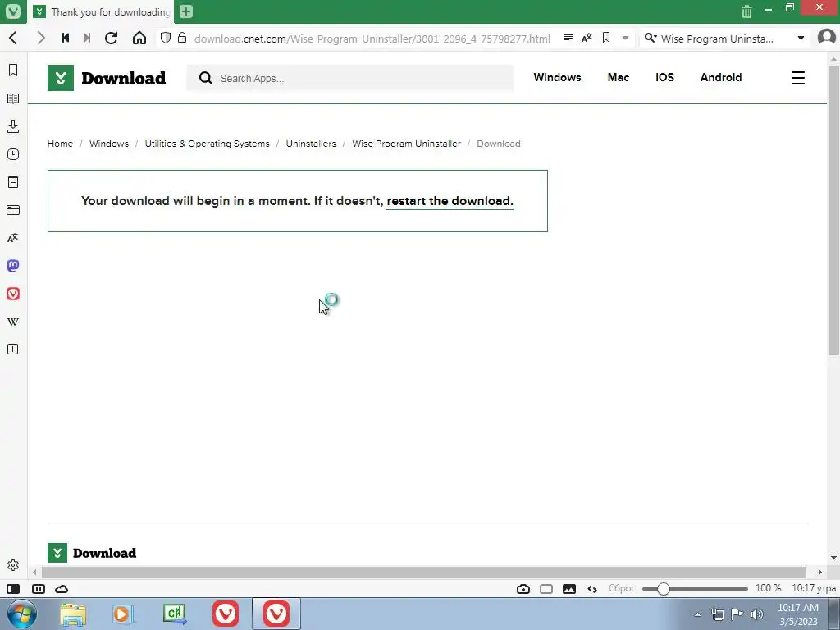Go forward in history
This screenshot has width=840, height=630.
(x=41, y=38)
